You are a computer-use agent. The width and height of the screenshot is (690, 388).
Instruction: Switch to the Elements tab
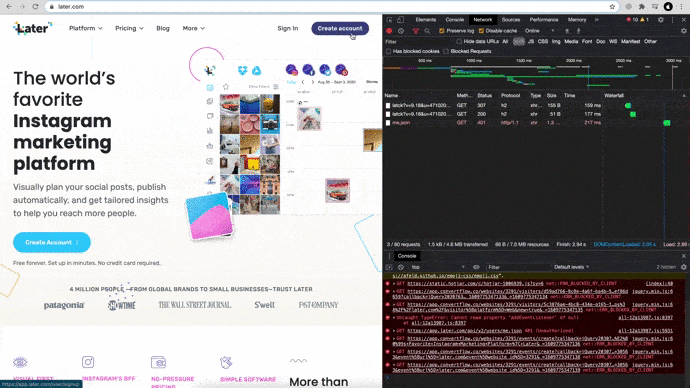tap(426, 20)
